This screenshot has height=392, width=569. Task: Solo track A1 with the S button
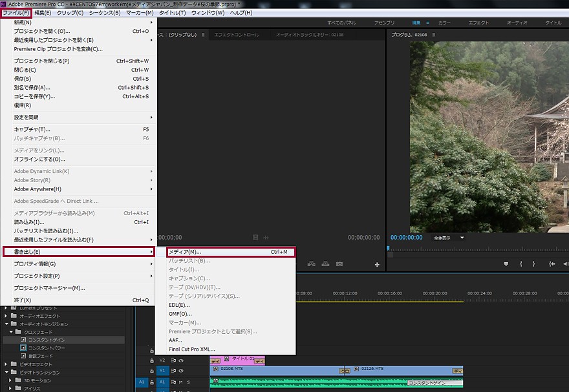pos(188,382)
